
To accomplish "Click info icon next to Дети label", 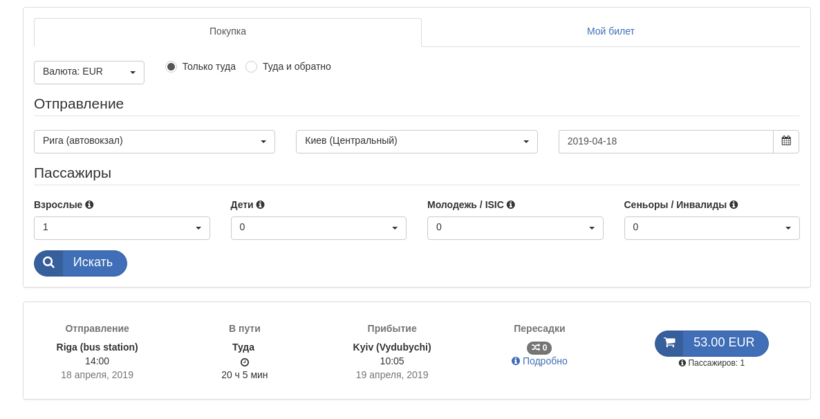I will coord(260,205).
